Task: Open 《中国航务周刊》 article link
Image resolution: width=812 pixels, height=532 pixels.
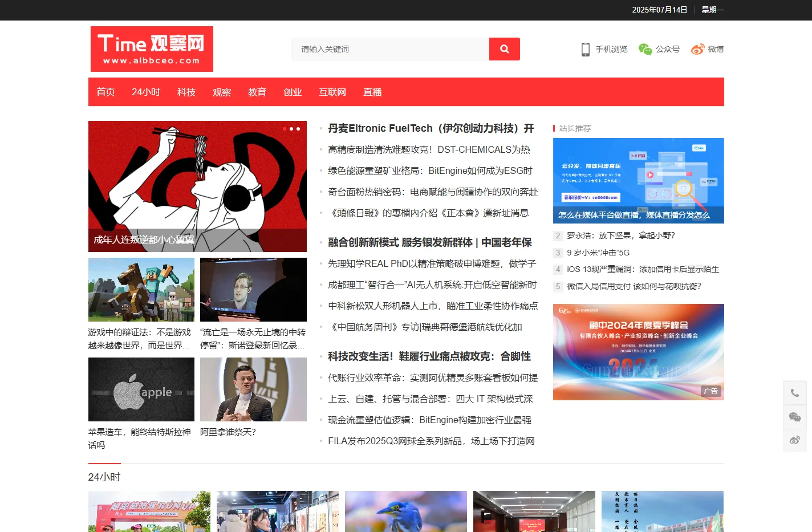Action: (425, 327)
